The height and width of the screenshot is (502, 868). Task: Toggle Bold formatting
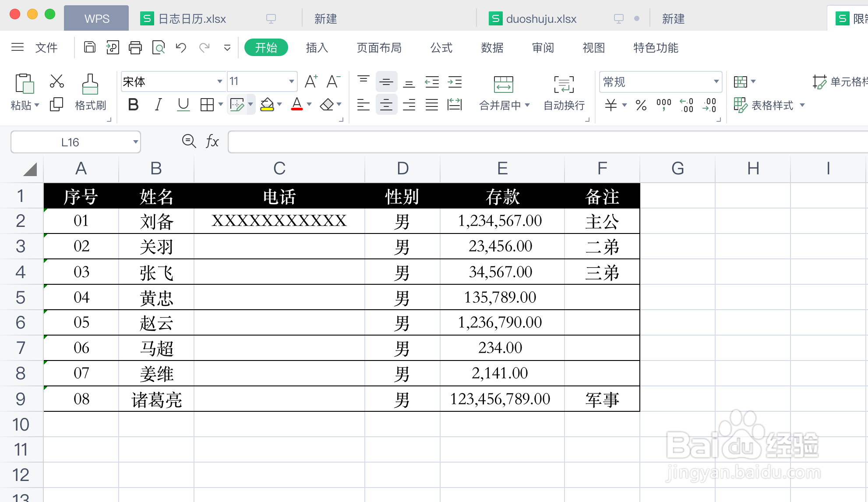(134, 105)
